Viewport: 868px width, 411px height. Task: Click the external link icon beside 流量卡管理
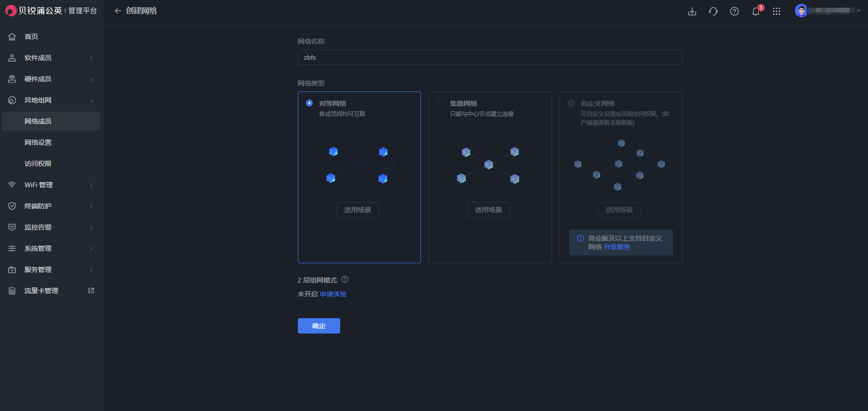point(91,291)
